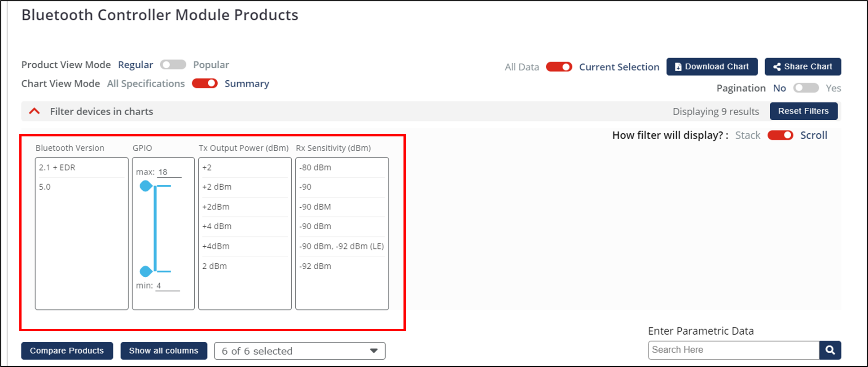Select Tx Output Power +4dBm

pos(245,246)
